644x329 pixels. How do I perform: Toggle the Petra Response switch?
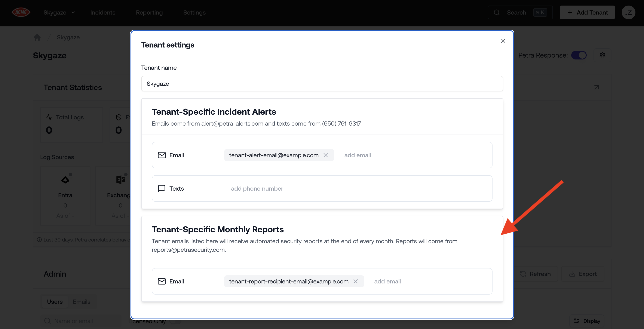click(x=579, y=55)
